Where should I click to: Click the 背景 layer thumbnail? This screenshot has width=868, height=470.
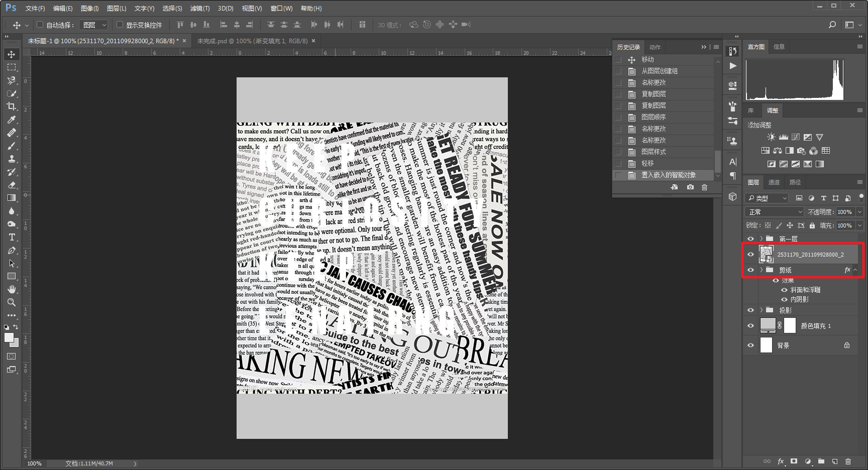766,345
